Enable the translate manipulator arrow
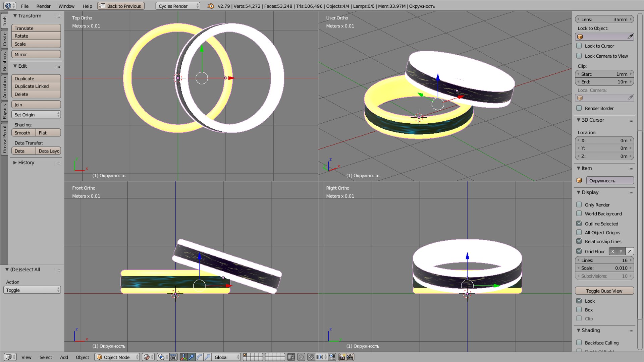The height and width of the screenshot is (362, 644). [192, 357]
